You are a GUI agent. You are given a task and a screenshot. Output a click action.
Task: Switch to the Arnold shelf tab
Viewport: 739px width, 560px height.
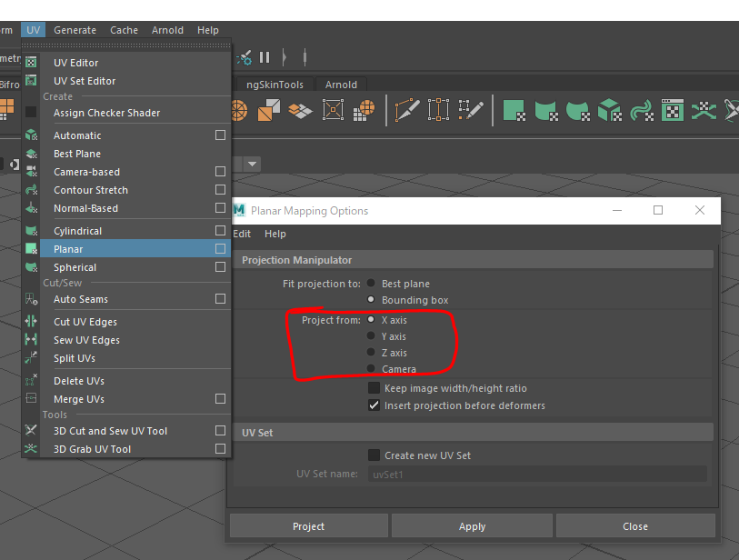[x=341, y=85]
